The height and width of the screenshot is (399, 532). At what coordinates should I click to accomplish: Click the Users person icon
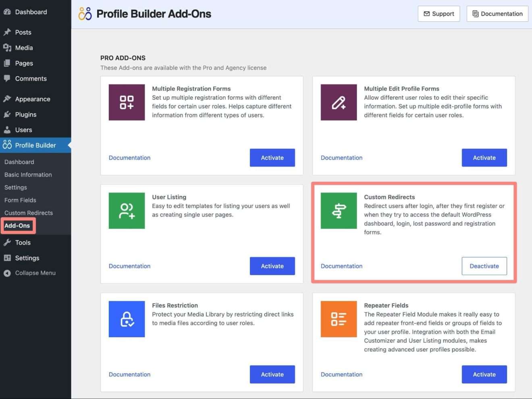[7, 130]
